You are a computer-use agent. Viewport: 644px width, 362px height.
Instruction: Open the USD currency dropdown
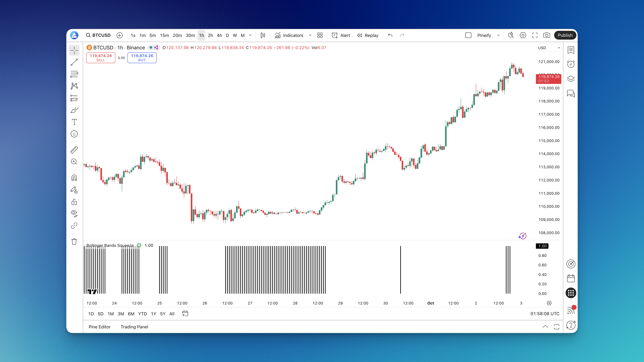tap(549, 48)
